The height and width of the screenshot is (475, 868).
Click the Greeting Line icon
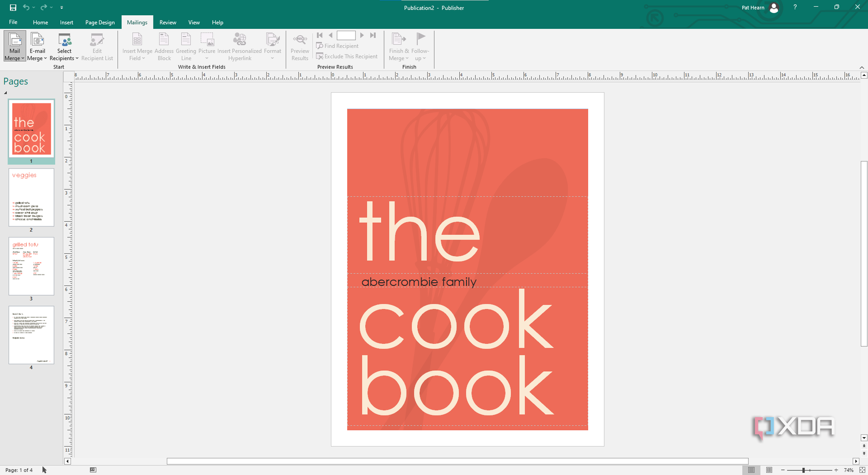click(x=186, y=40)
